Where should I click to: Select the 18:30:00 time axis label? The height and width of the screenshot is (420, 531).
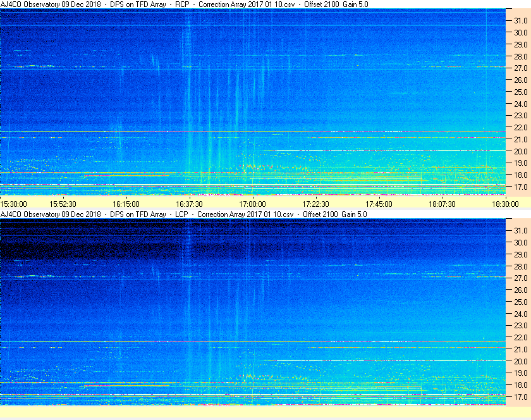pyautogui.click(x=505, y=204)
